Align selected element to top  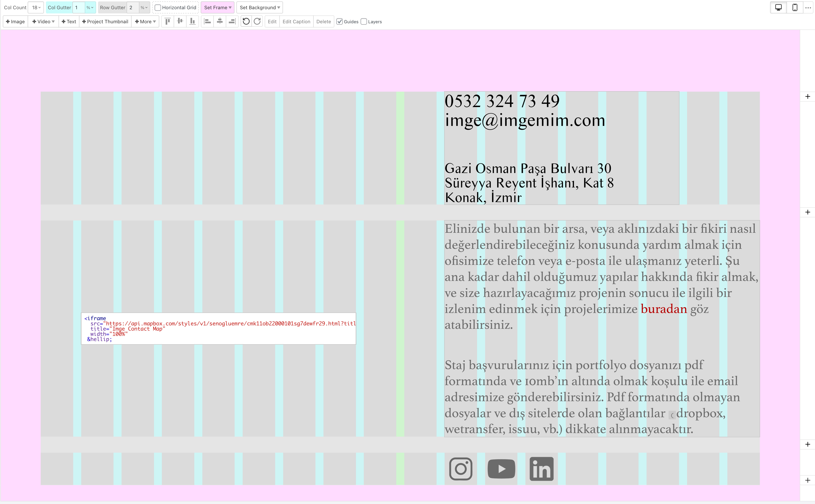tap(168, 21)
